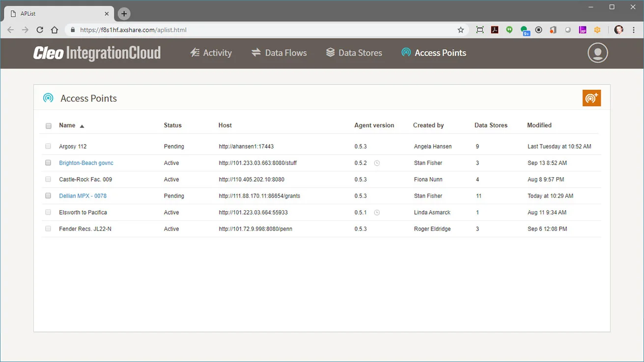Sort by the Status column header
The width and height of the screenshot is (644, 362).
173,125
